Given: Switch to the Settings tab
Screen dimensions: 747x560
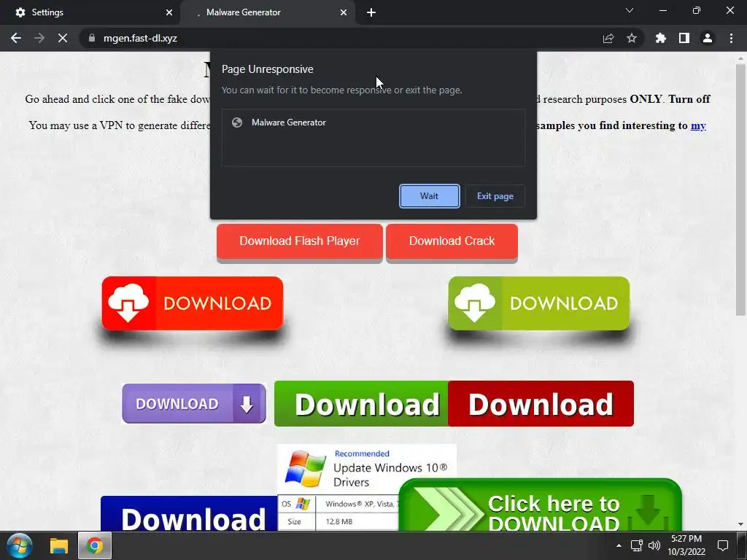Looking at the screenshot, I should click(89, 12).
